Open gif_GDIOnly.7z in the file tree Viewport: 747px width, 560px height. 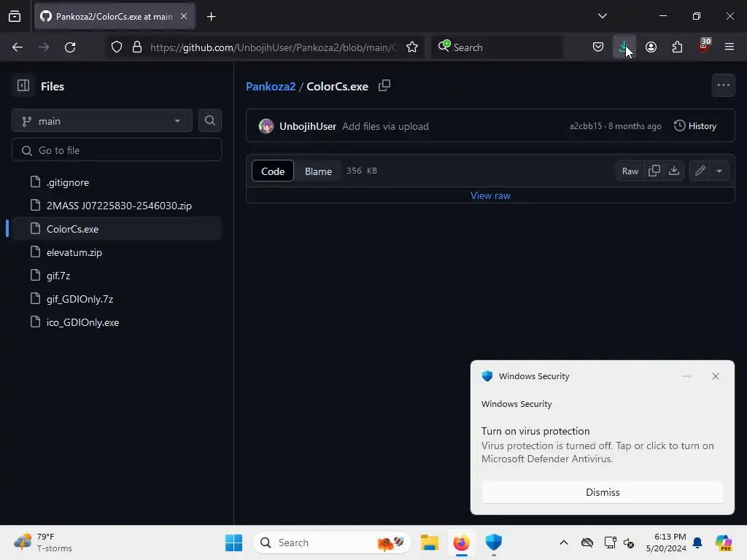point(80,299)
